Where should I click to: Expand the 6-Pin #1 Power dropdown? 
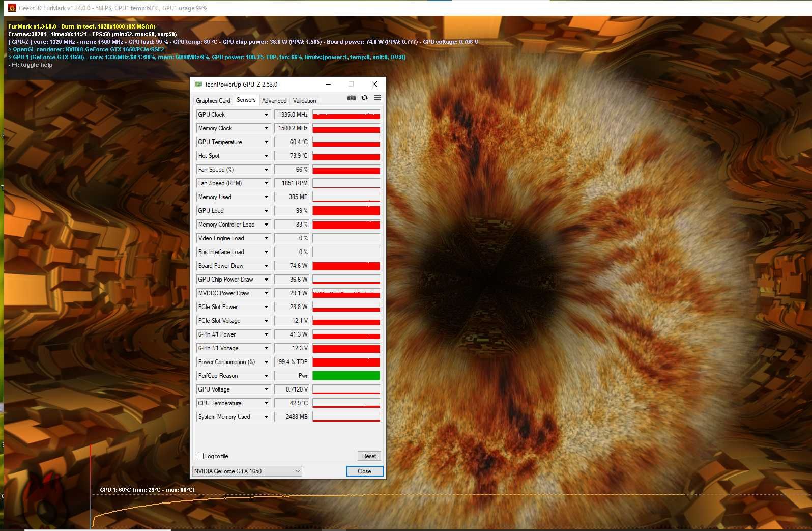click(x=266, y=334)
